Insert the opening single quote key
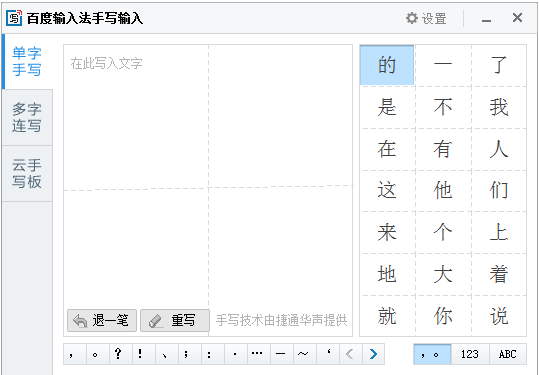 (328, 354)
